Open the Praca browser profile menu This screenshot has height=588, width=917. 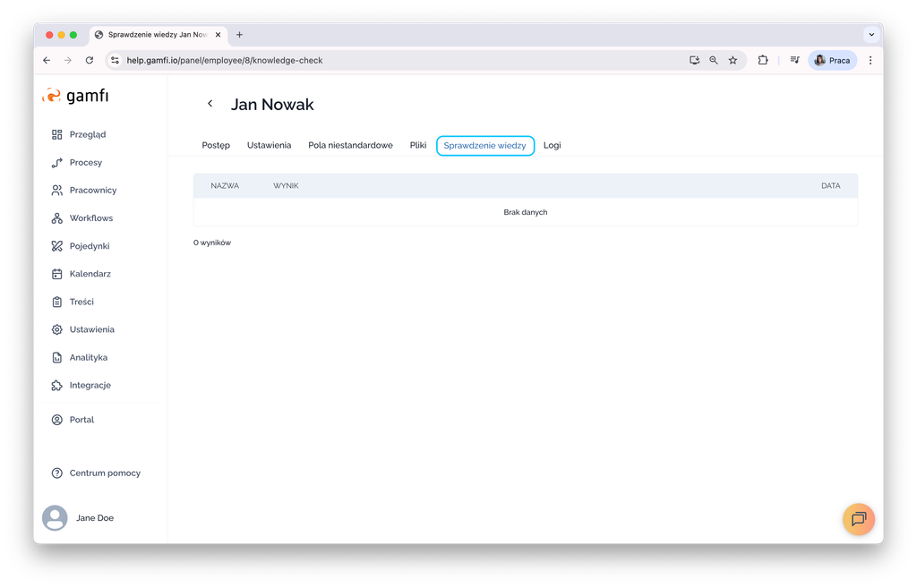click(x=832, y=60)
